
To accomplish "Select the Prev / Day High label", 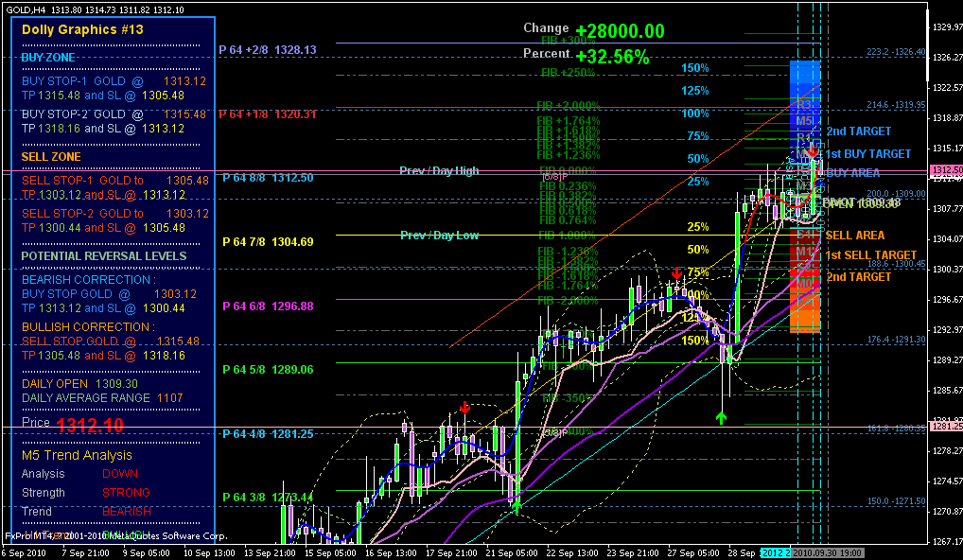I will click(x=439, y=171).
